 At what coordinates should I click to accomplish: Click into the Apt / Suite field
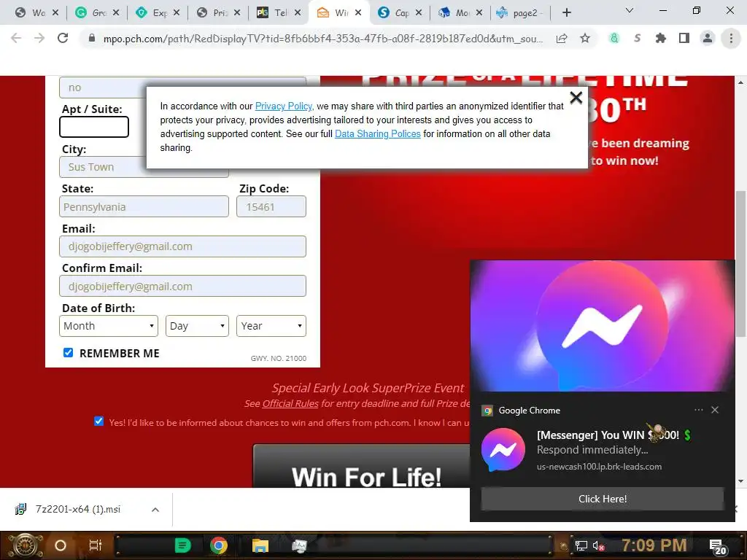pos(94,127)
